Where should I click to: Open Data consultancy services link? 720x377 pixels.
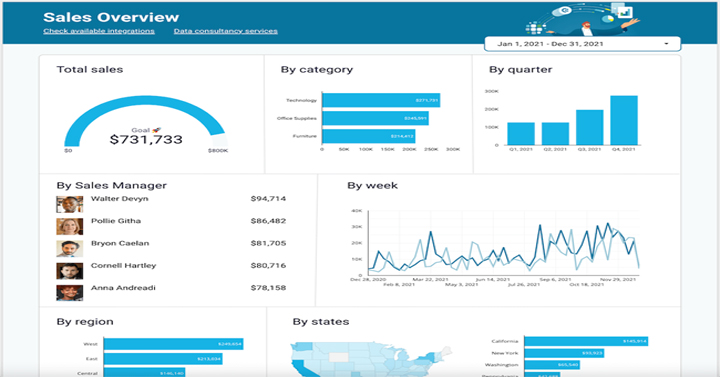click(x=225, y=31)
